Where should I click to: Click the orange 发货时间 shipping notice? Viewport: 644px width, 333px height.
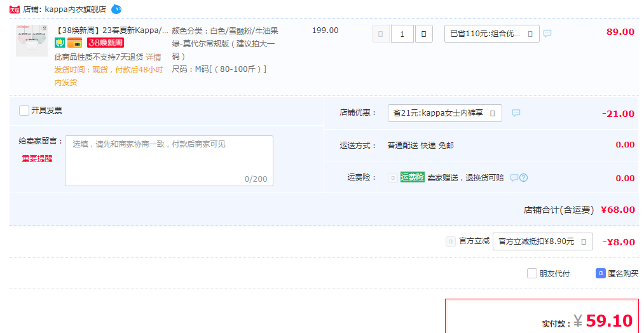[x=109, y=76]
